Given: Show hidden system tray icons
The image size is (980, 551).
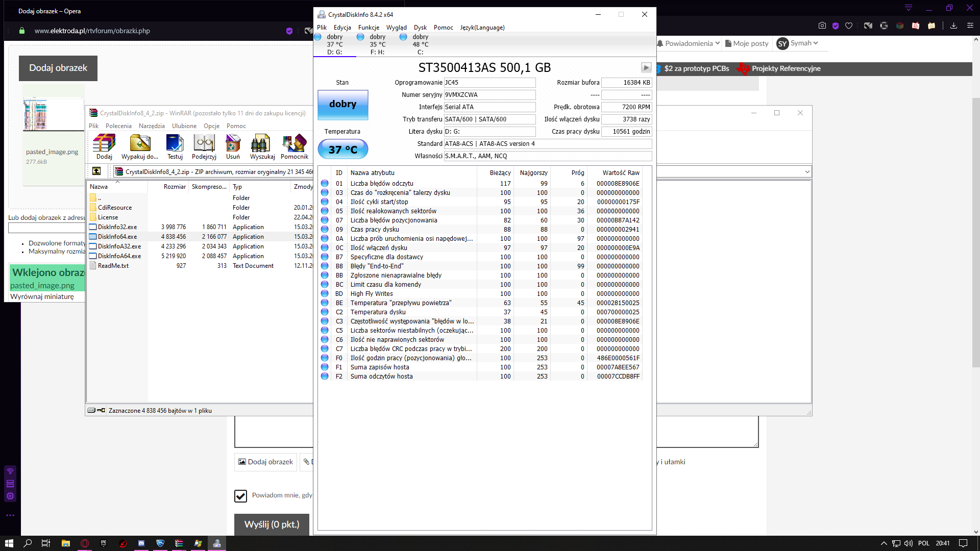Looking at the screenshot, I should pyautogui.click(x=884, y=543).
